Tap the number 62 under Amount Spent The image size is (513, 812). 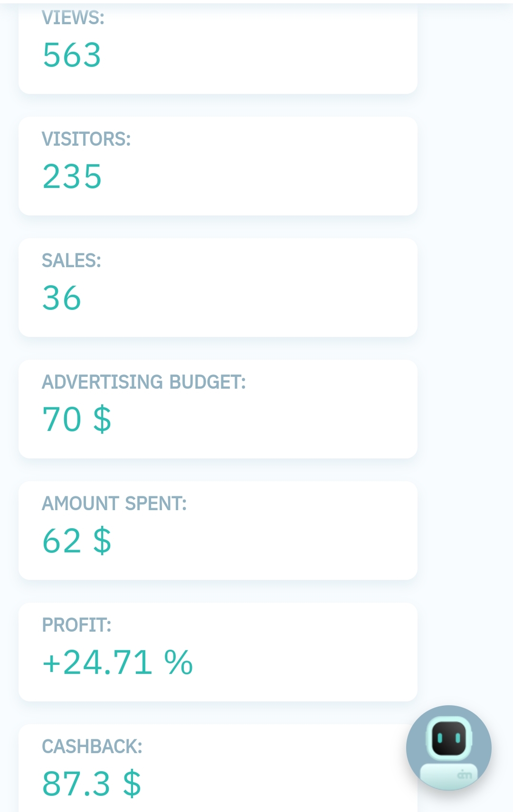[x=62, y=541]
